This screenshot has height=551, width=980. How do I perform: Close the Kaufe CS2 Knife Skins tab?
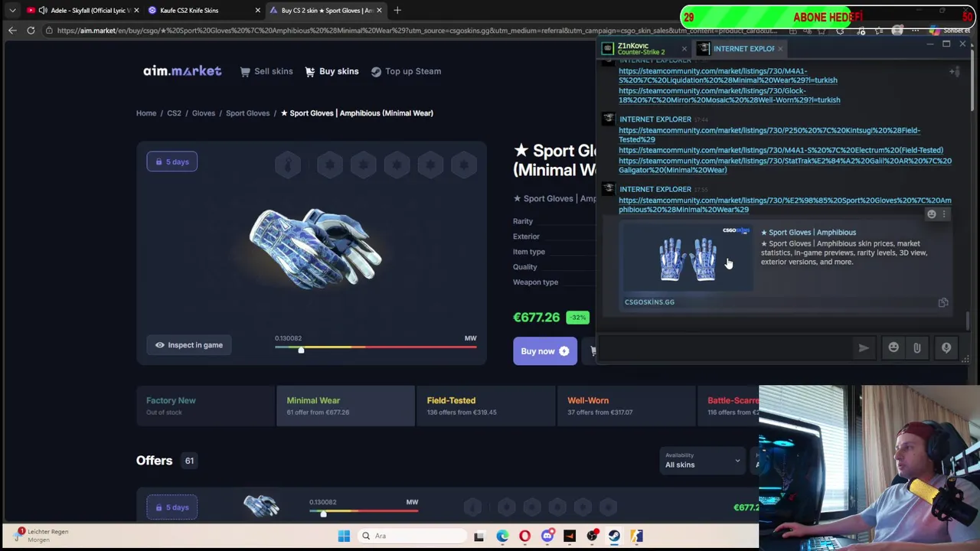click(x=257, y=11)
